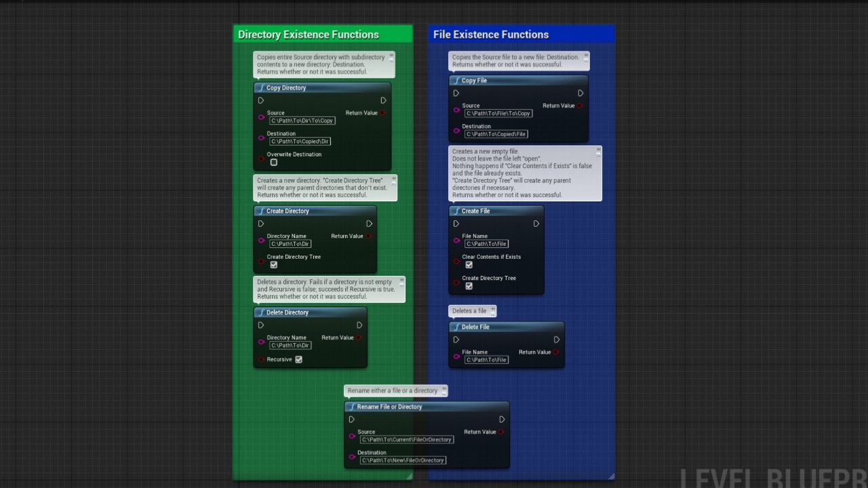Toggle Create Directory Tree on Create Directory node
This screenshot has height=488, width=868.
(x=274, y=265)
